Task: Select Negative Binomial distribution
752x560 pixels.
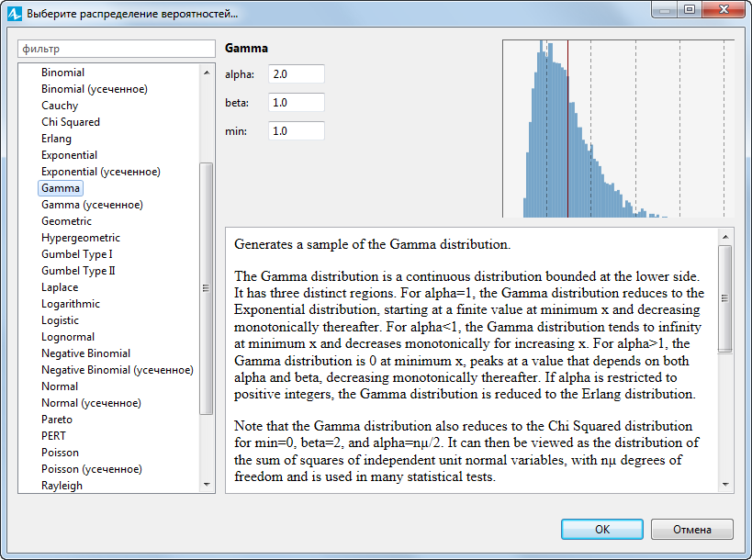Action: pos(85,353)
